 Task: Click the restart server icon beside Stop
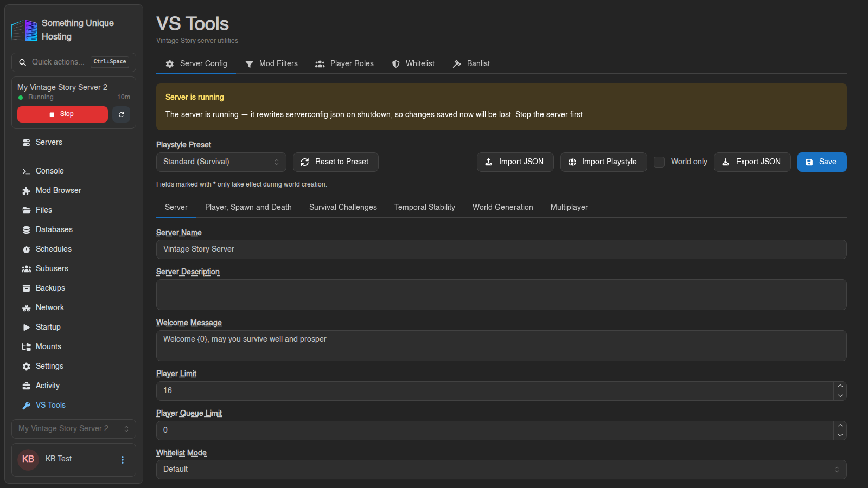point(121,114)
